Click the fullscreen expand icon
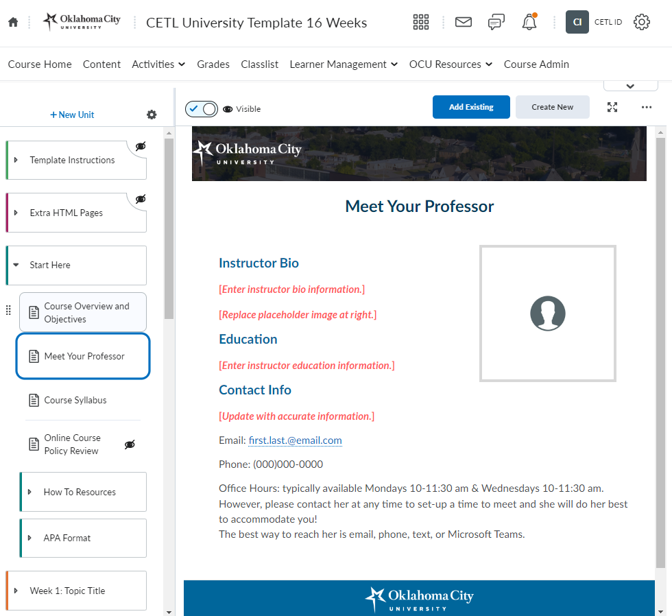This screenshot has width=672, height=616. [x=612, y=107]
